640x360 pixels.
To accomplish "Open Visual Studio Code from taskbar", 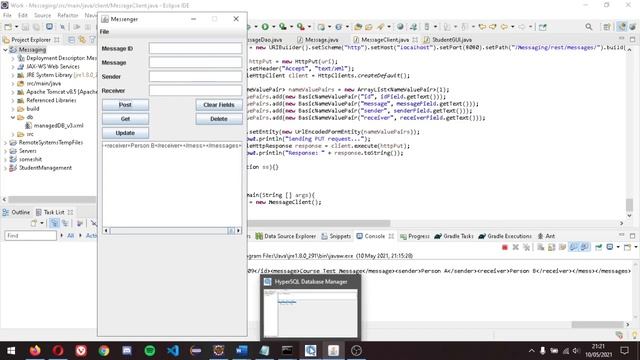I will pos(173,351).
